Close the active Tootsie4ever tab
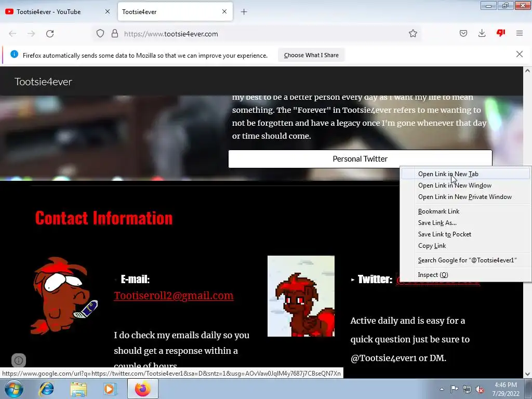Viewport: 532px width, 399px height. pyautogui.click(x=224, y=11)
